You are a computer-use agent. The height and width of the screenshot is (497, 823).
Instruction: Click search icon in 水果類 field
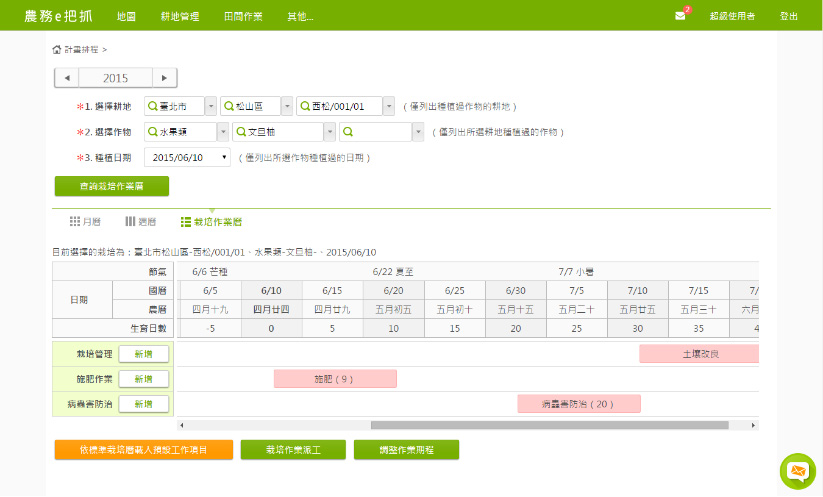point(152,132)
